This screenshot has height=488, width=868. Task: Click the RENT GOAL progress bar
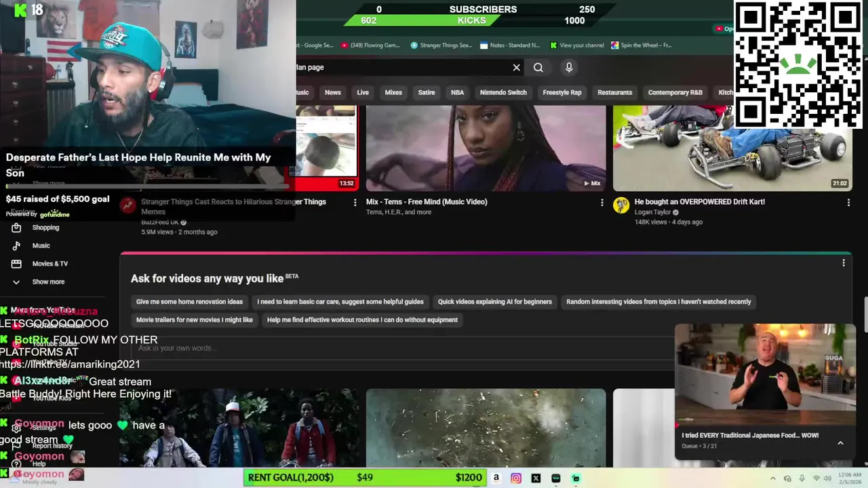pos(365,478)
